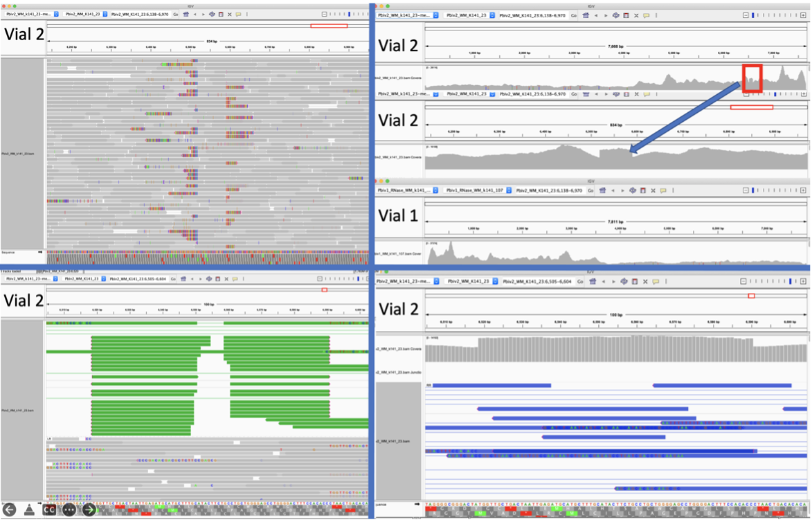Click refresh icon in gray-reads Vial 2 toolbar
The height and width of the screenshot is (522, 812).
click(212, 15)
